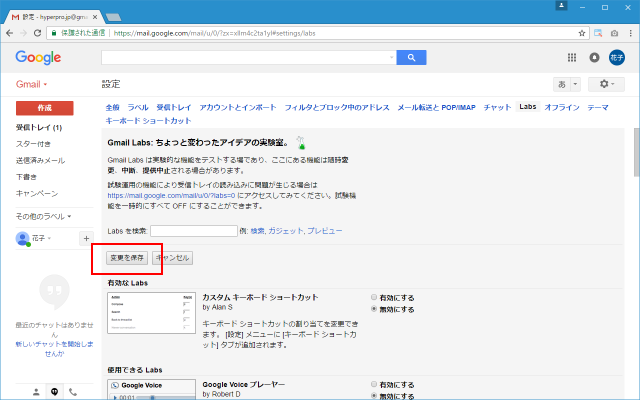Close the Gmail settings browser tab
This screenshot has height=400, width=640.
[x=95, y=17]
